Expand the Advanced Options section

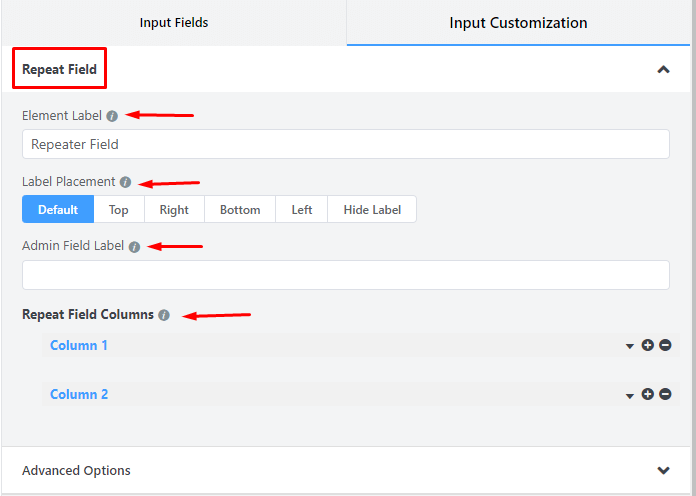(662, 471)
